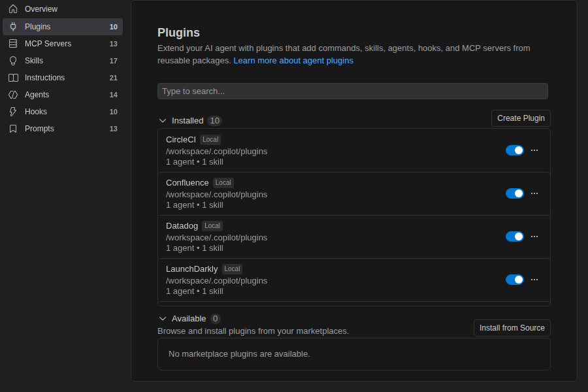
Task: Open more actions for Confluence plugin
Action: pyautogui.click(x=534, y=193)
